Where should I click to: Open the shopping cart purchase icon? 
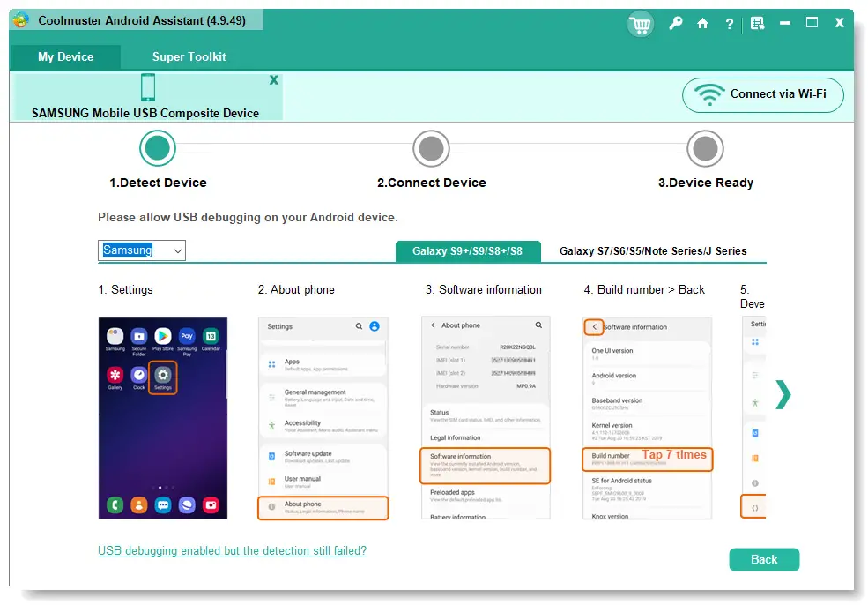point(640,25)
